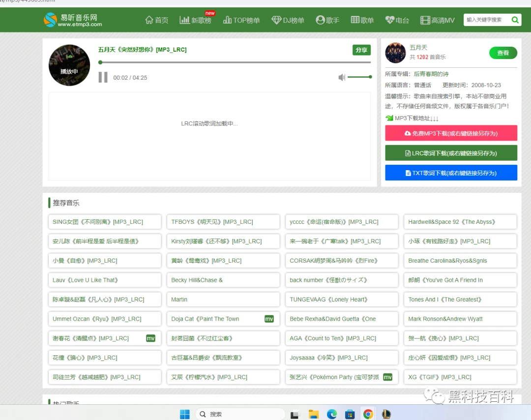Click the mv badge on 张艺兴 Pokémon Party row

tap(387, 377)
